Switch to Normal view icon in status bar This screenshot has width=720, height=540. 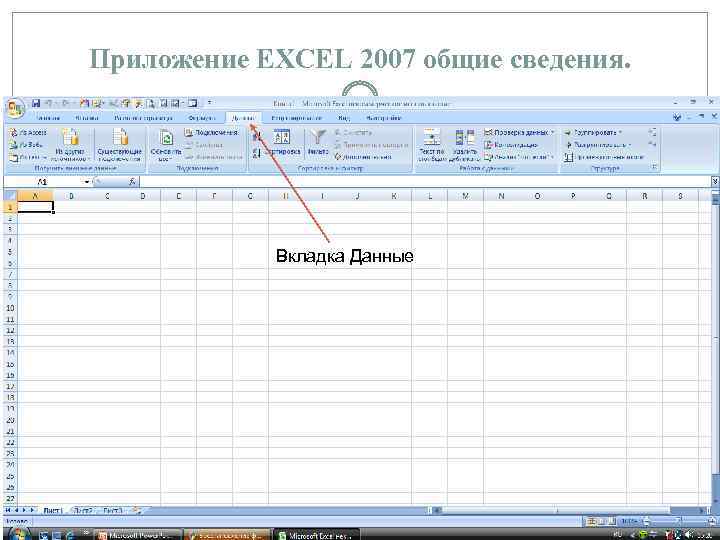click(x=592, y=522)
